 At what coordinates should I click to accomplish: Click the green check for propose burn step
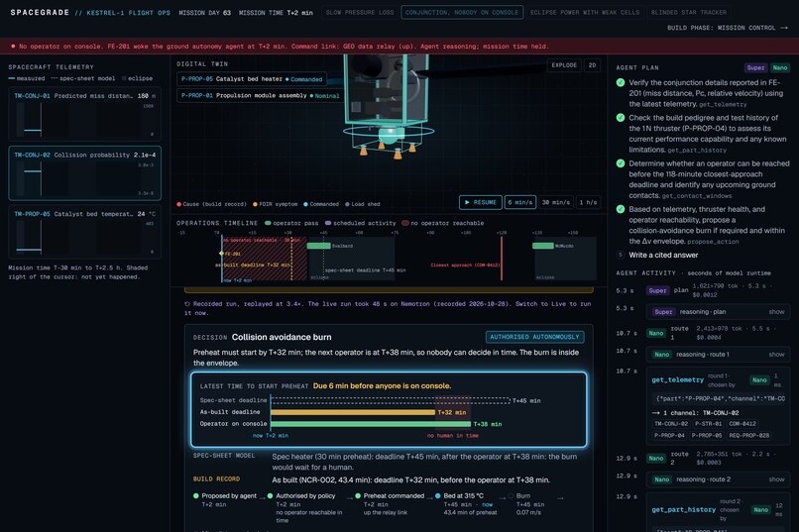point(621,209)
